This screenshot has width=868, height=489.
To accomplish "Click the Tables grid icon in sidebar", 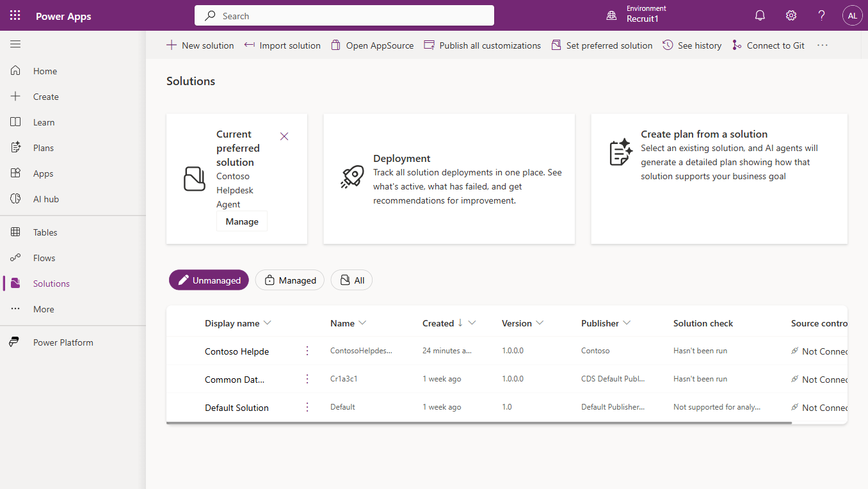I will pyautogui.click(x=16, y=232).
